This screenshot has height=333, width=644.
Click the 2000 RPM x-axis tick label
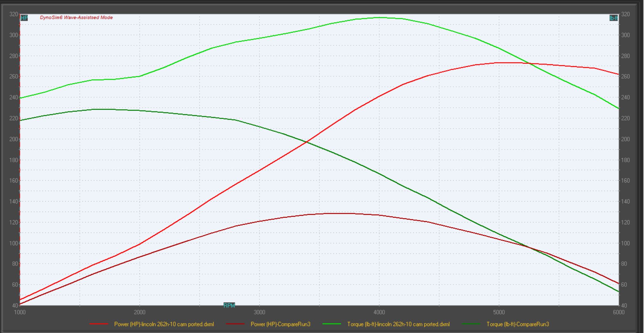[139, 312]
